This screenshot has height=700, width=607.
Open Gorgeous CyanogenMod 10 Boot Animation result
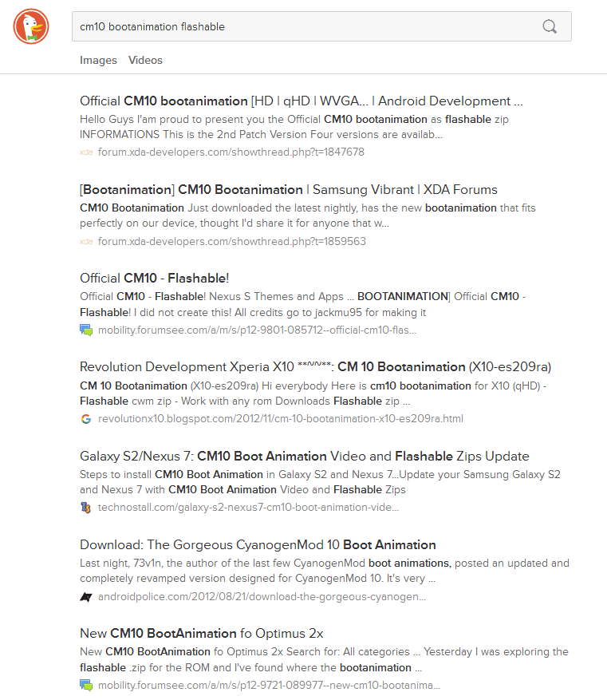click(258, 544)
